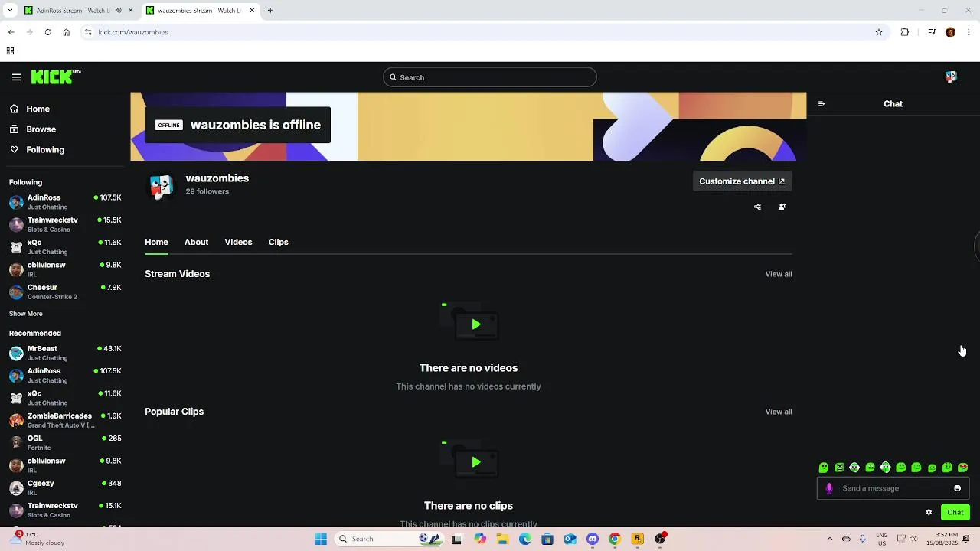The height and width of the screenshot is (551, 980).
Task: Click View all for Popular Clips
Action: [779, 412]
